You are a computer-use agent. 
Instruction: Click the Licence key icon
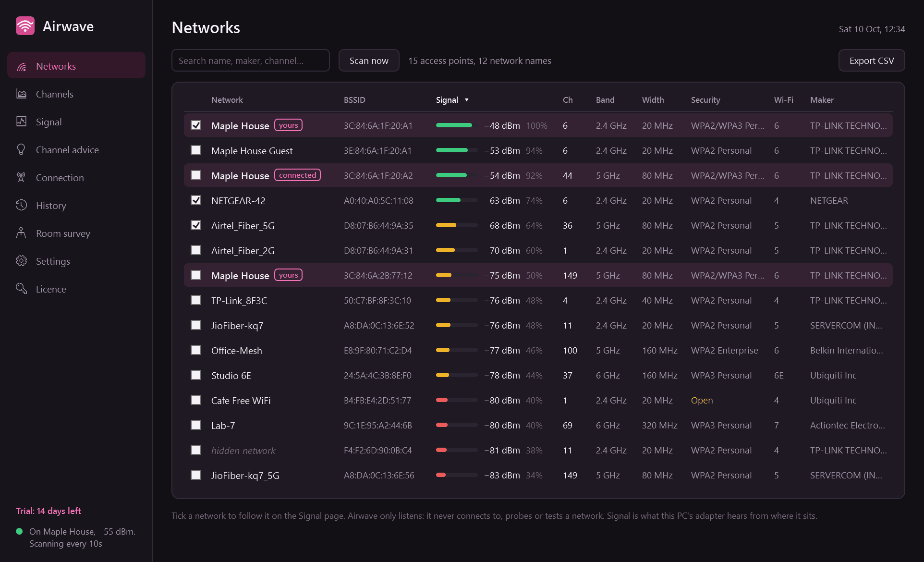tap(22, 289)
